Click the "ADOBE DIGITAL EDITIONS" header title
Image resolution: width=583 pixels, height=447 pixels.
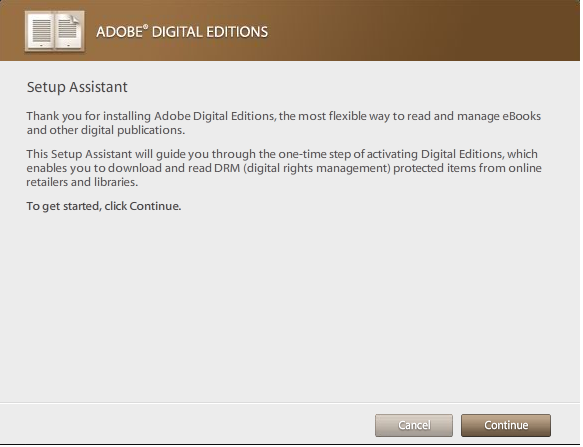tap(182, 32)
